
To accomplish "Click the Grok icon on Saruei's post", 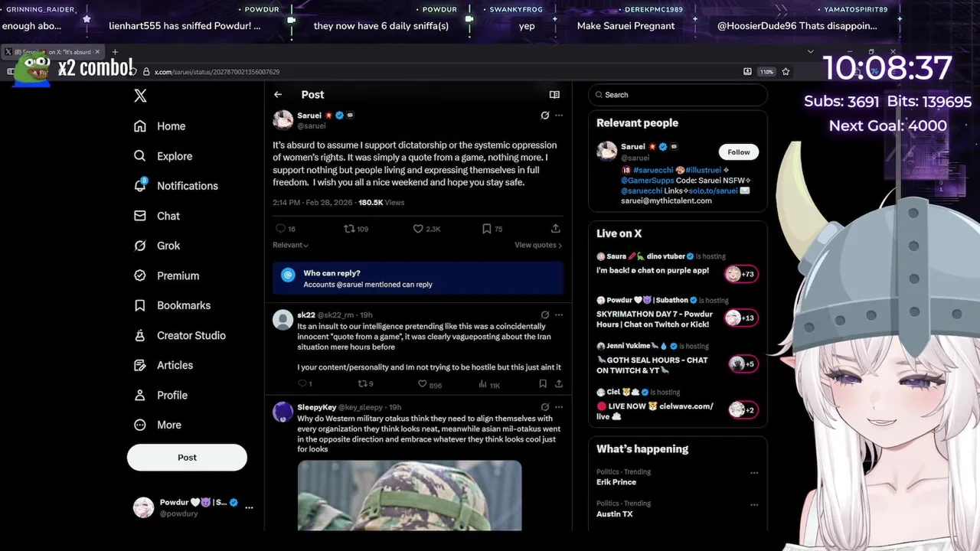I will tap(544, 116).
